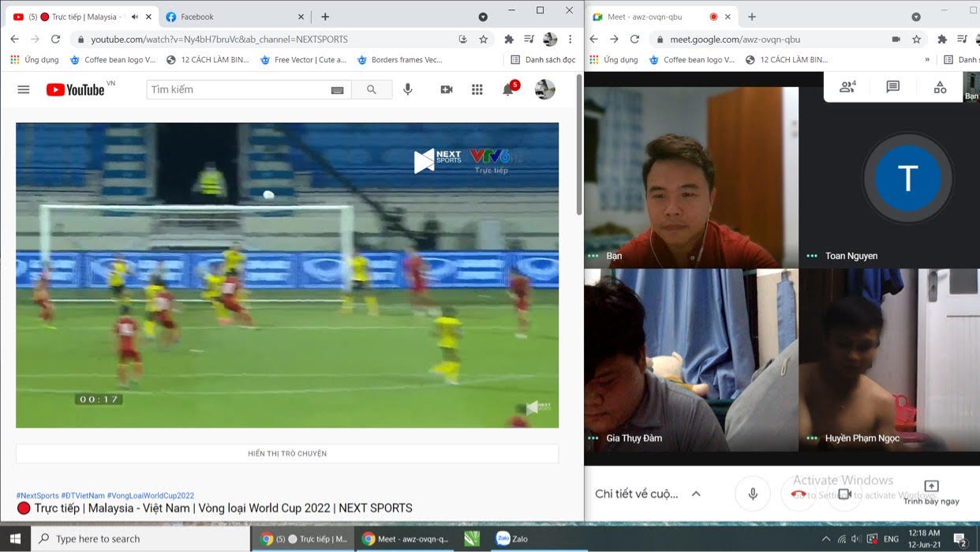Open a new tab in YouTube window
Viewport: 980px width, 552px height.
325,17
